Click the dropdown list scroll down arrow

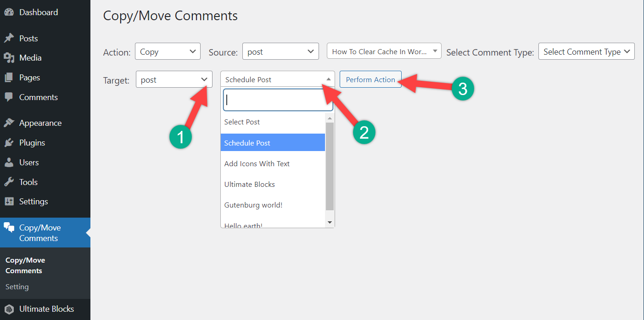click(x=330, y=222)
